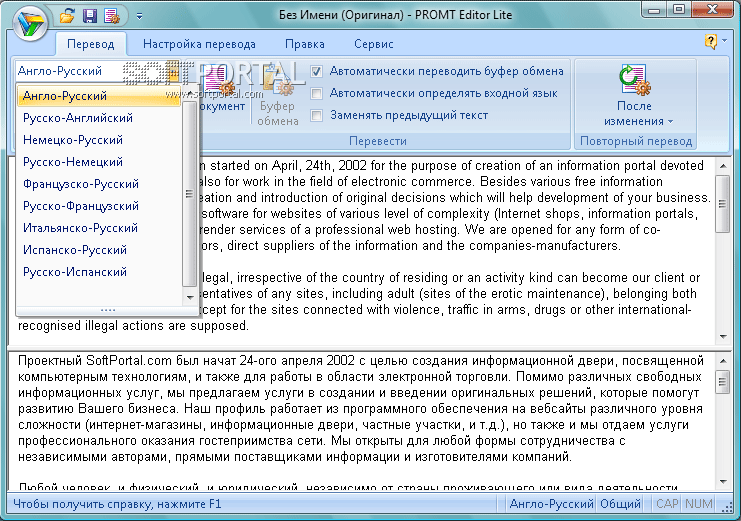Pick Французско-Русский from the list
This screenshot has width=741, height=521.
pyautogui.click(x=99, y=184)
